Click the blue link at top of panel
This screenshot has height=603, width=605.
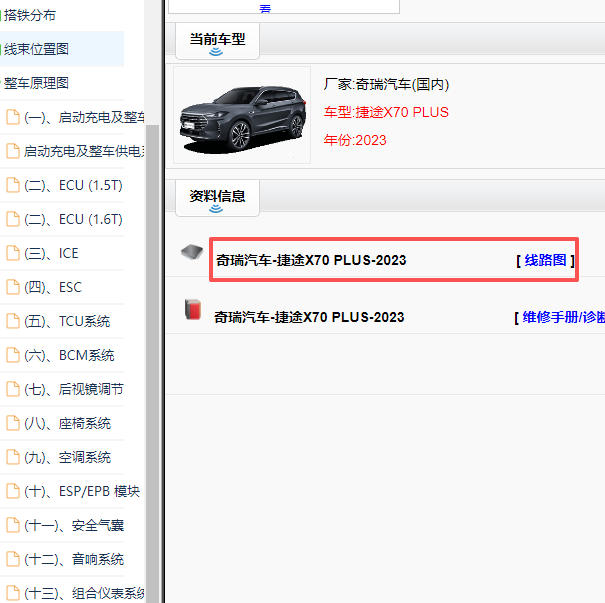(265, 8)
